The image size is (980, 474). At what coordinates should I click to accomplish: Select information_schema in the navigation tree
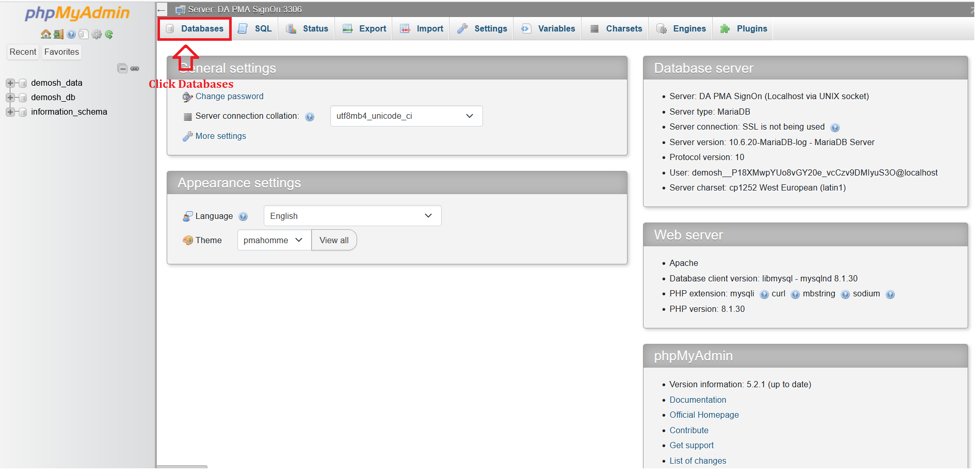69,112
